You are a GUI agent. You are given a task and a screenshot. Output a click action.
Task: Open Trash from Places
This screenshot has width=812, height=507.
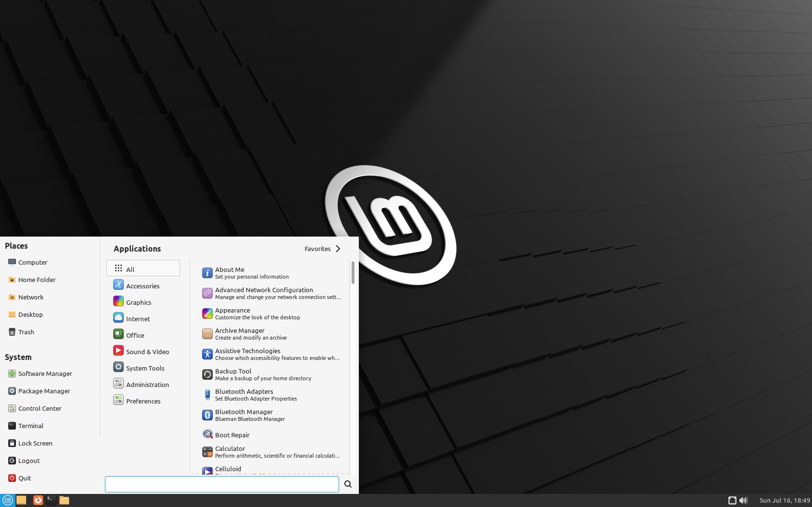(x=21, y=332)
